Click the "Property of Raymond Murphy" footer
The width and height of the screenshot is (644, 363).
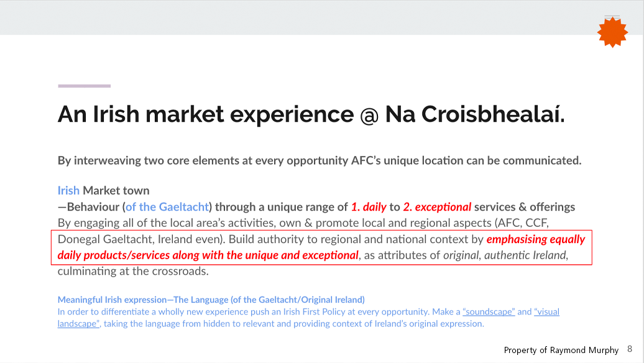click(561, 350)
